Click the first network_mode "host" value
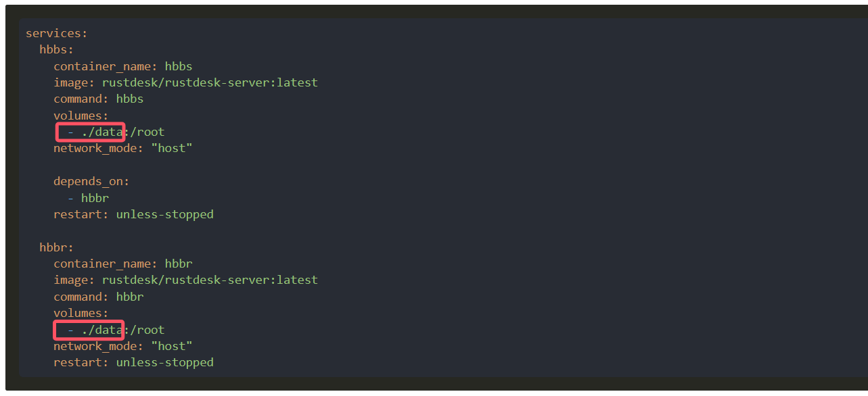This screenshot has width=868, height=396. tap(172, 148)
